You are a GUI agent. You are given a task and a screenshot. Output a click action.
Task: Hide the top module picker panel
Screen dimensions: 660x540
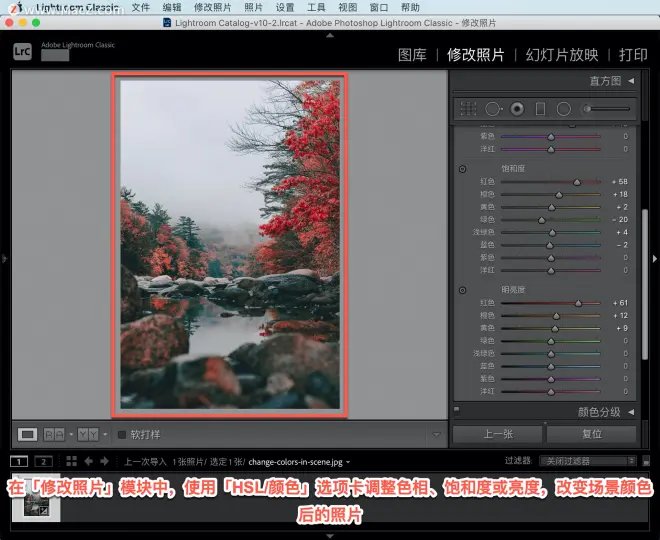(x=330, y=35)
